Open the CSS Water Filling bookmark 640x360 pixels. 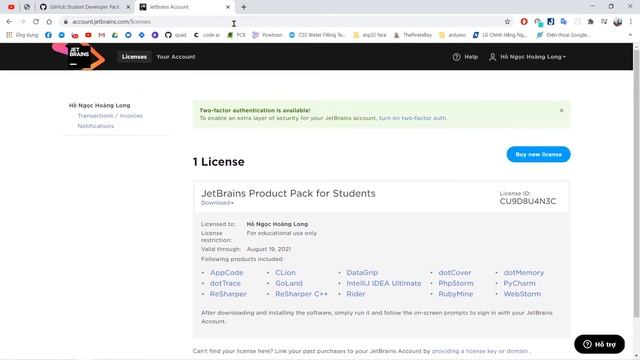pos(317,35)
